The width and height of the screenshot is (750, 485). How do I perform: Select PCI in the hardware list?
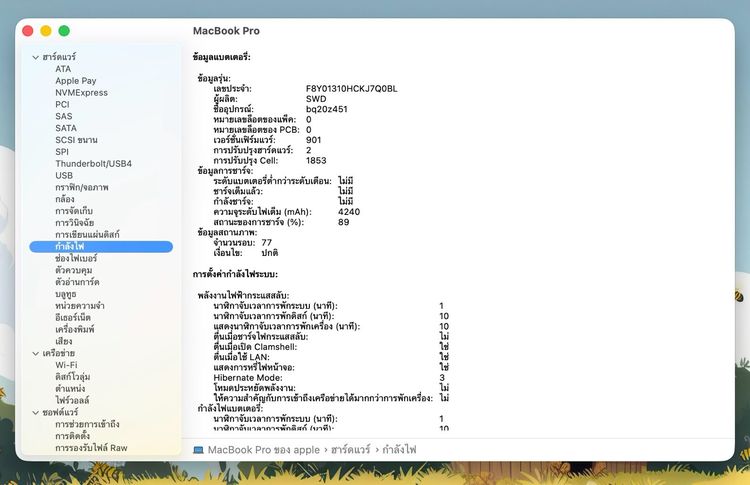click(x=62, y=104)
